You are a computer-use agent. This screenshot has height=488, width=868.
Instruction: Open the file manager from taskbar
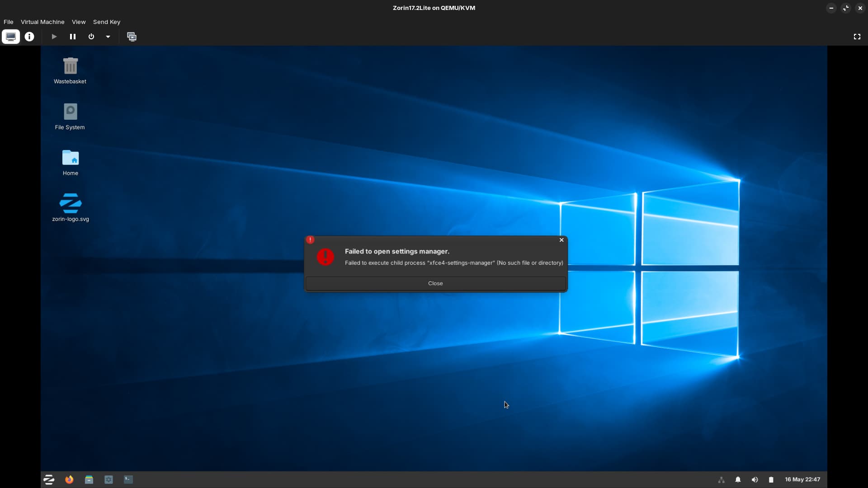click(89, 479)
